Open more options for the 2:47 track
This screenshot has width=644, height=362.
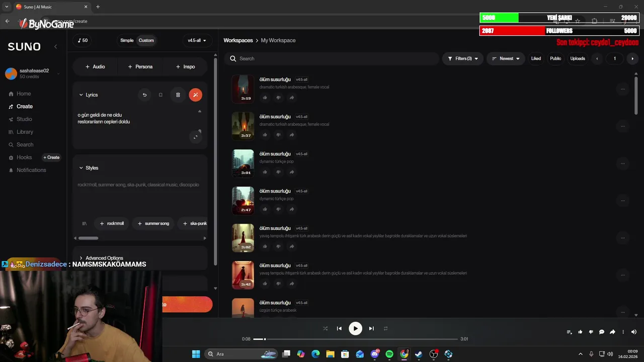pos(622,201)
